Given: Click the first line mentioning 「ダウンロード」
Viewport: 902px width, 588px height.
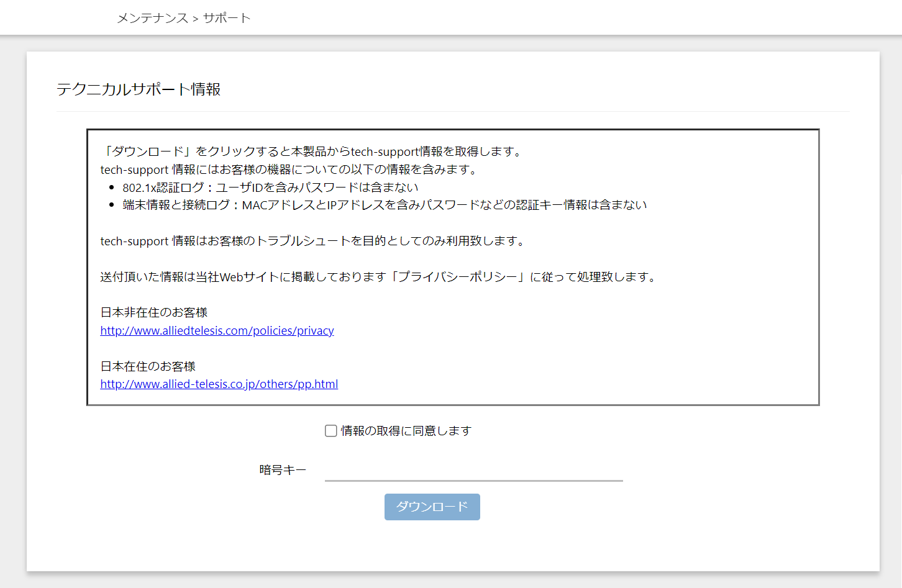Looking at the screenshot, I should 313,152.
